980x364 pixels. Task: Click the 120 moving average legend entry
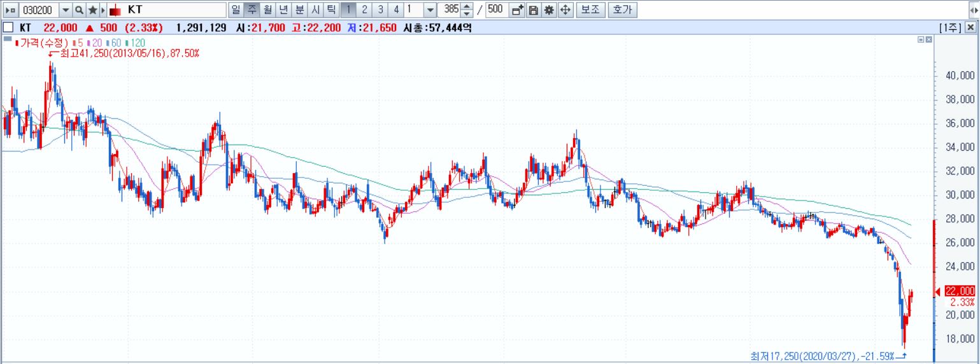coord(135,43)
